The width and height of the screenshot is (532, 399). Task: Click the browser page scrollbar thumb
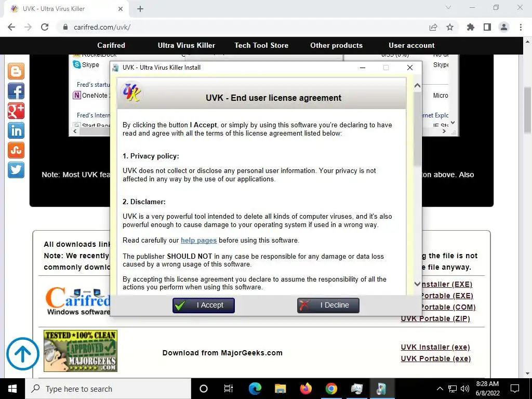pyautogui.click(x=527, y=110)
